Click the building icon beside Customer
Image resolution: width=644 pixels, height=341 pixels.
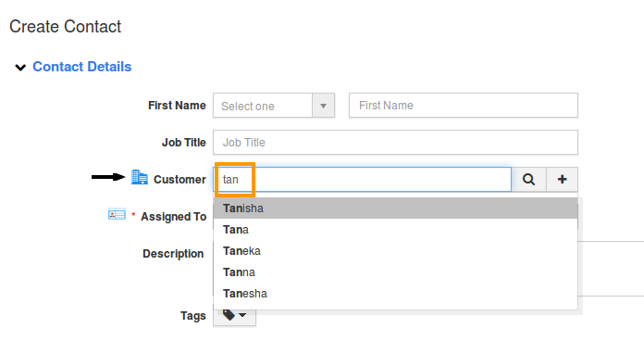click(x=140, y=177)
